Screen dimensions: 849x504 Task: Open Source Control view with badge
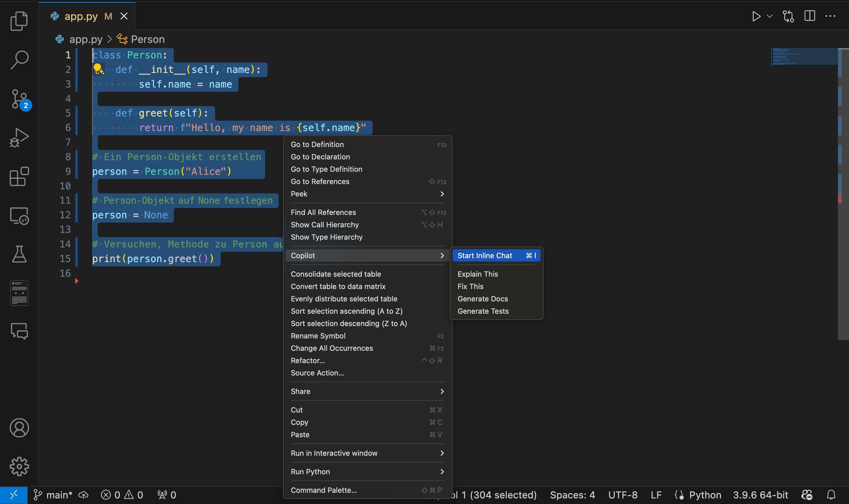click(20, 99)
